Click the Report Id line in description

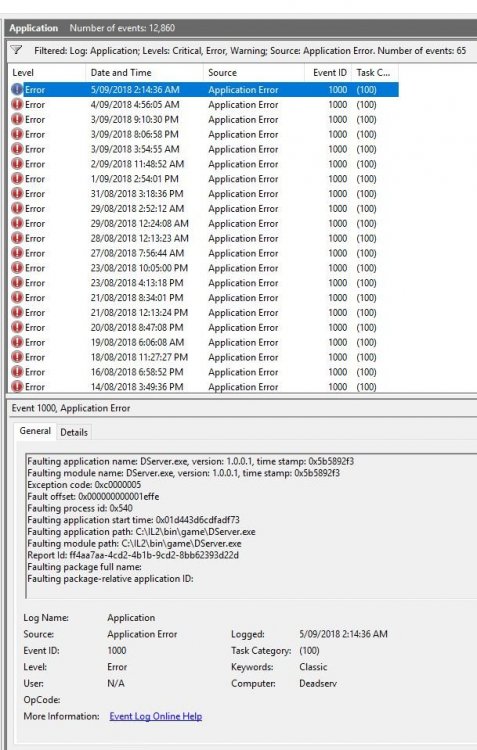(133, 555)
